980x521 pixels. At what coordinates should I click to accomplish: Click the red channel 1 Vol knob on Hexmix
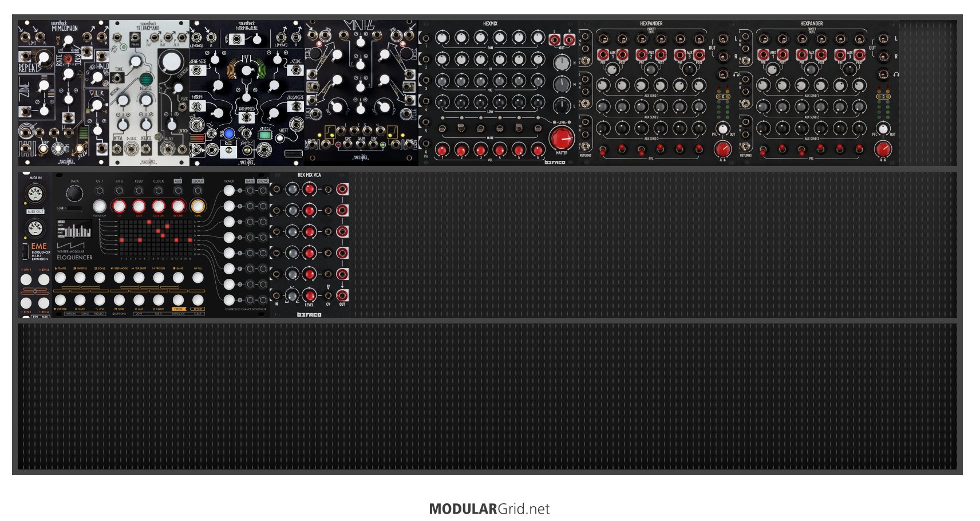click(x=441, y=150)
